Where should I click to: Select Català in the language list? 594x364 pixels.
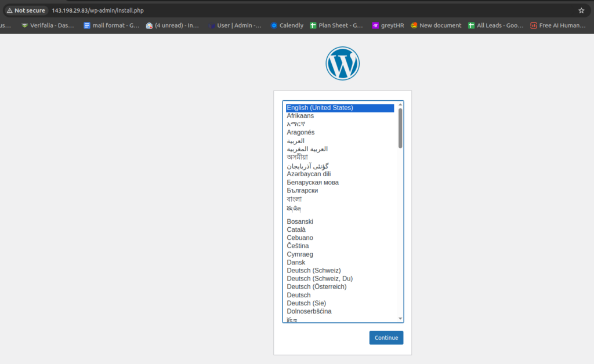pyautogui.click(x=340, y=230)
